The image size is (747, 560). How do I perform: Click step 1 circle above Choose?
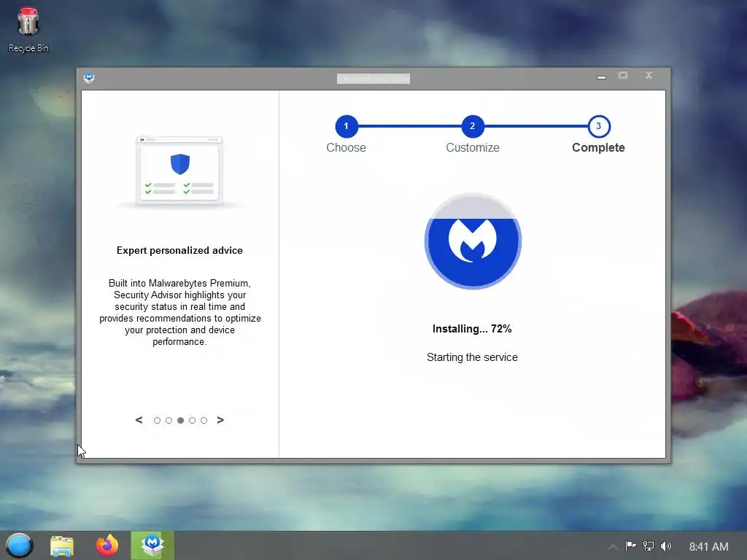click(347, 126)
